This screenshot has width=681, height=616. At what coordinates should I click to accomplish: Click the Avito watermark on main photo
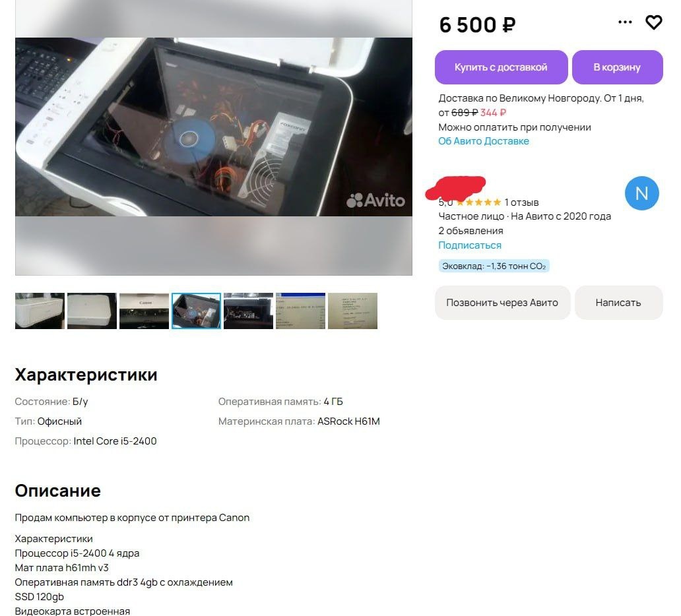pyautogui.click(x=375, y=200)
